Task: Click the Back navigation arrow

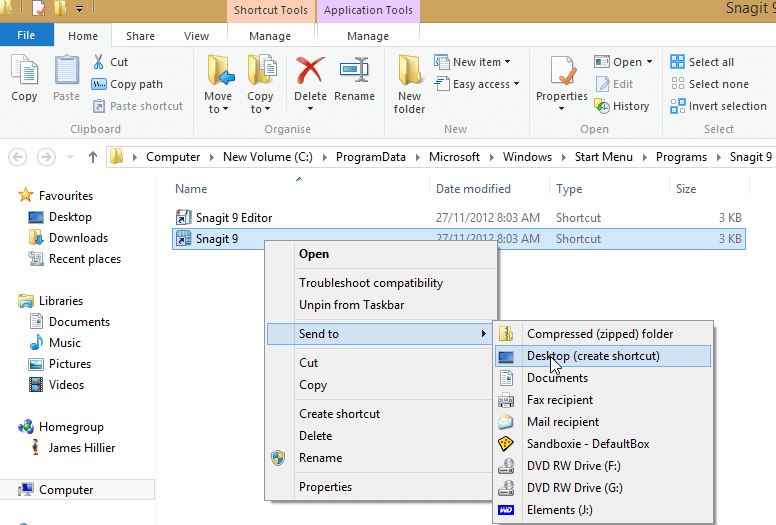Action: 17,157
